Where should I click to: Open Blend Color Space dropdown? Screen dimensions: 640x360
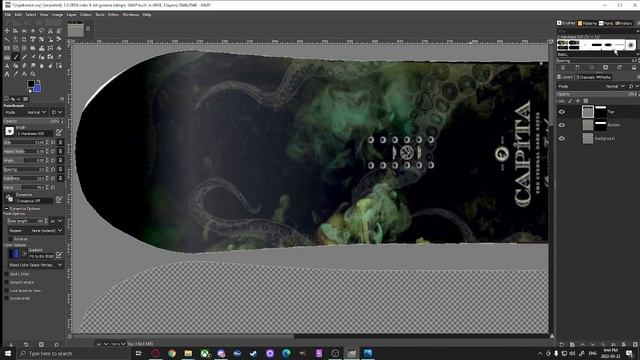(x=36, y=265)
